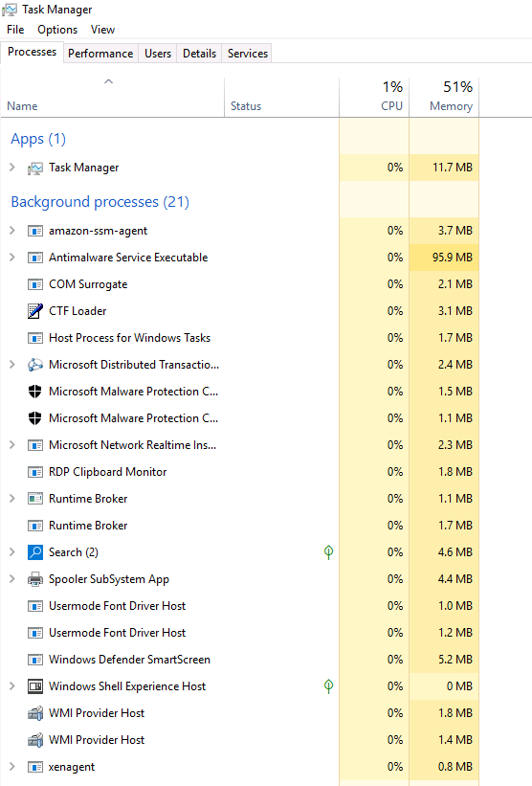Open the Options menu
Image resolution: width=532 pixels, height=786 pixels.
coord(57,30)
